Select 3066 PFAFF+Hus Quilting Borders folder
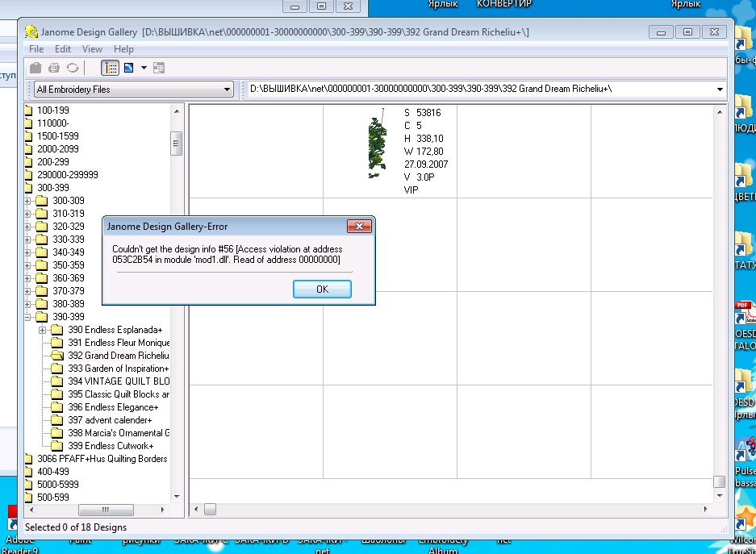 coord(102,459)
